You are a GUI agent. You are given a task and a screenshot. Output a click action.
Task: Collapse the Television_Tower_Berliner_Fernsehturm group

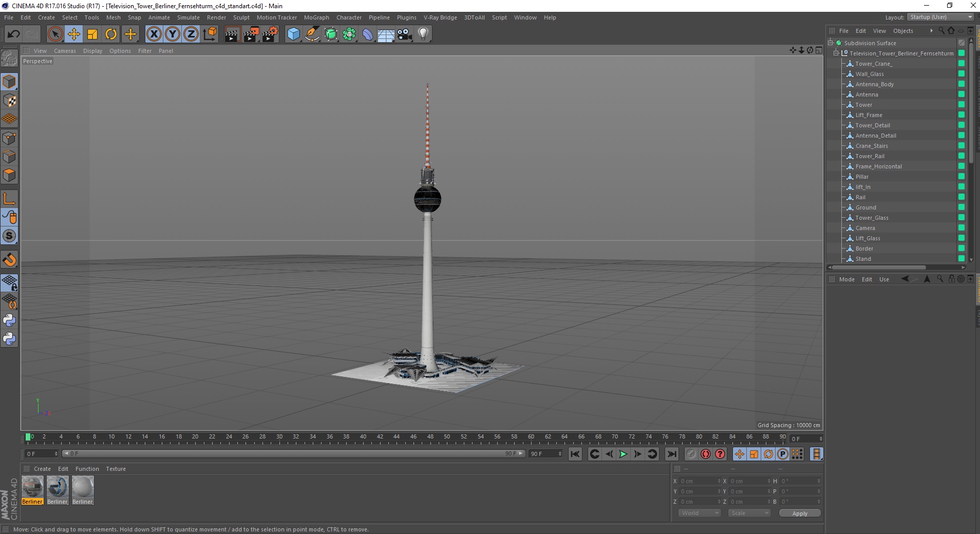[x=836, y=53]
